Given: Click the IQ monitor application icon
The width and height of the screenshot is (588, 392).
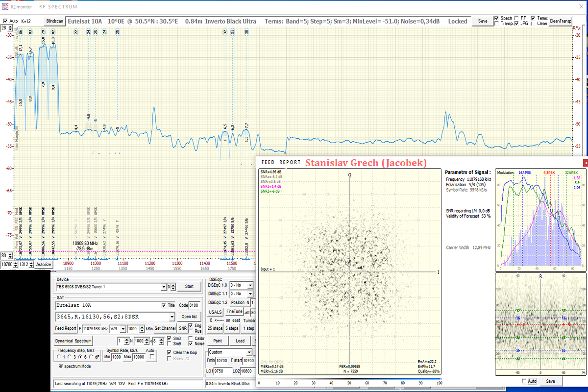Looking at the screenshot, I should pyautogui.click(x=5, y=7).
